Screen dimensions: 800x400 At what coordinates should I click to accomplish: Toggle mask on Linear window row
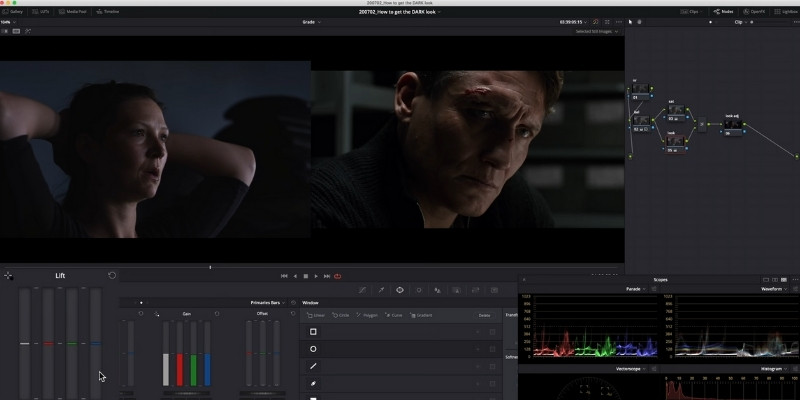click(492, 332)
